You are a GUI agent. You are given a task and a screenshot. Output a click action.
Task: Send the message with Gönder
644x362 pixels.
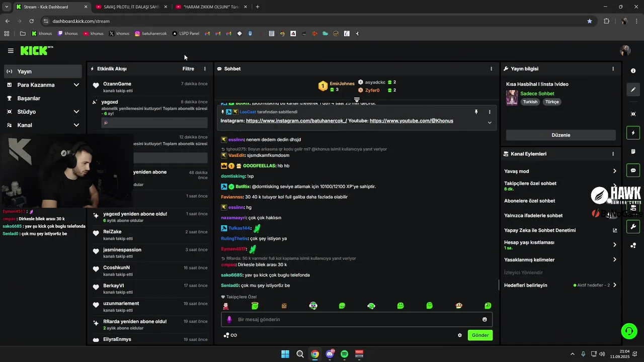(480, 335)
